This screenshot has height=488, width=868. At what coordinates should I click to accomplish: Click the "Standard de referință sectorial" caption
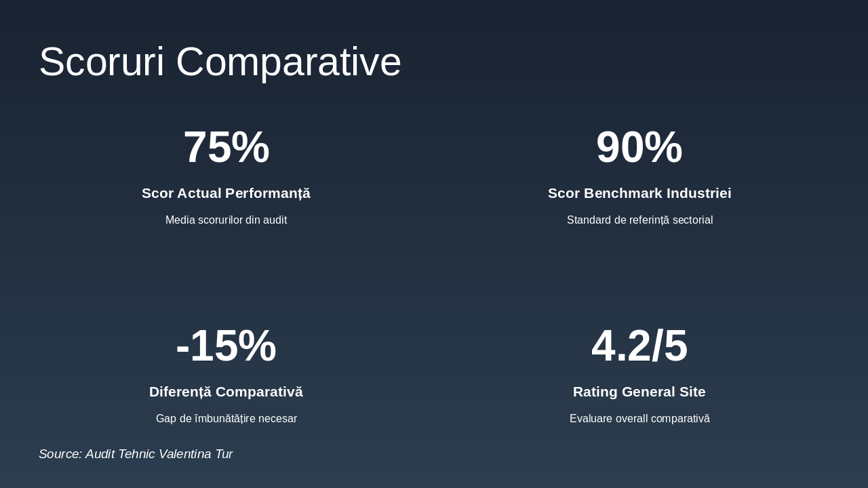pos(639,220)
